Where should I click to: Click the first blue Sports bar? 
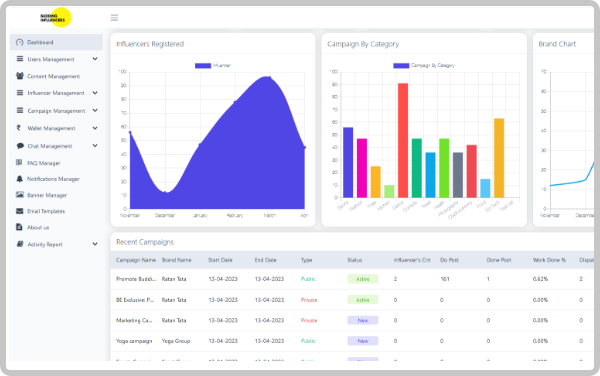pyautogui.click(x=348, y=163)
